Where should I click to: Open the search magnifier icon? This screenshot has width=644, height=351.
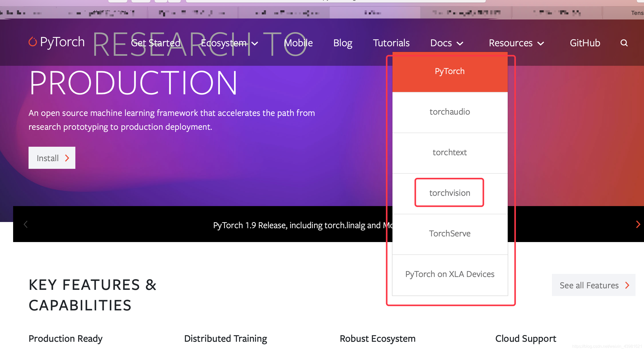pos(624,43)
